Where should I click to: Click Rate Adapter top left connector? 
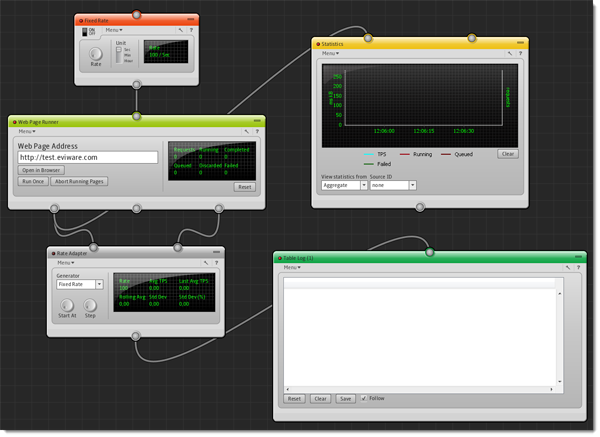[93, 248]
